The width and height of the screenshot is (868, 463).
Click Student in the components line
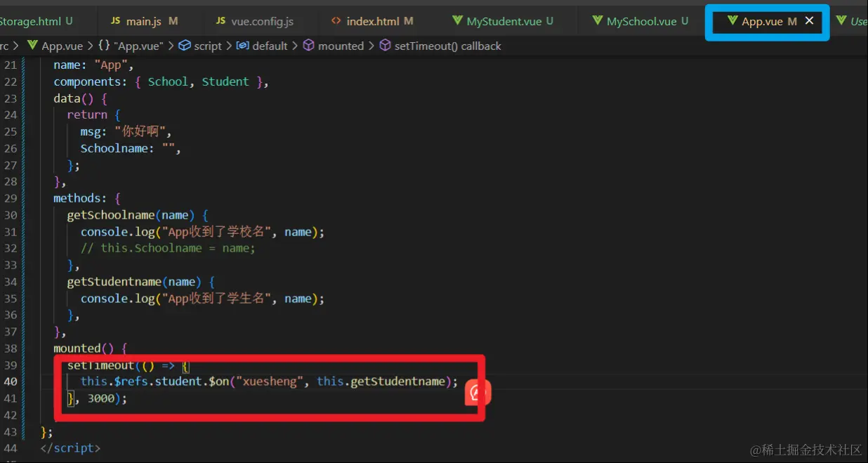click(x=225, y=81)
